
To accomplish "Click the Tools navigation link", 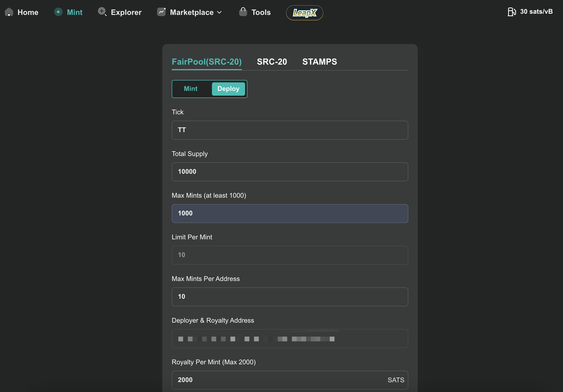I will tap(261, 12).
